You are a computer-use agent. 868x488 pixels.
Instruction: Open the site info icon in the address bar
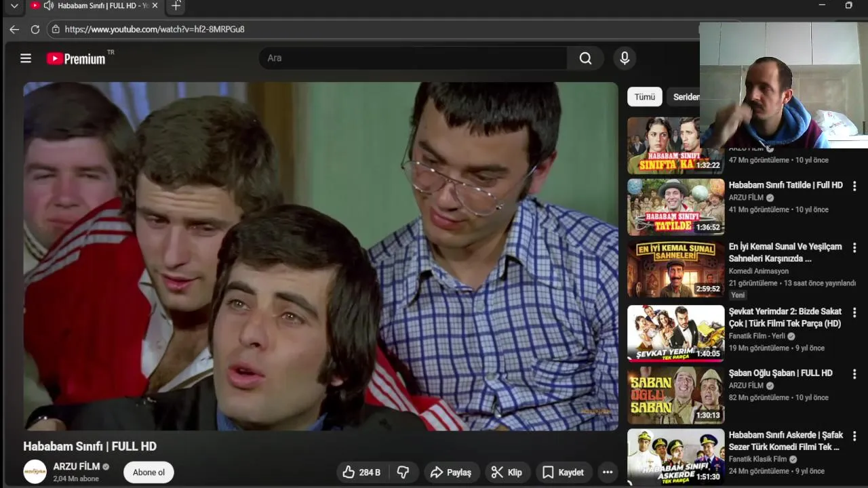[56, 29]
